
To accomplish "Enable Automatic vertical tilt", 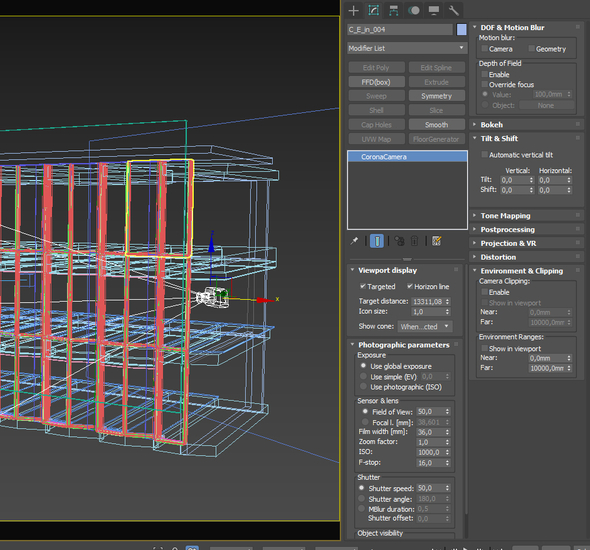I will [485, 155].
